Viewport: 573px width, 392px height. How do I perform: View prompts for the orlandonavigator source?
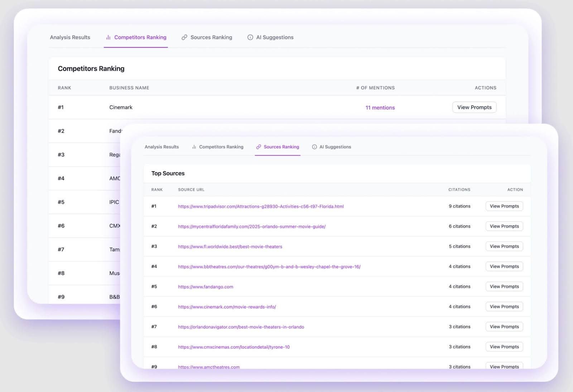[504, 326]
